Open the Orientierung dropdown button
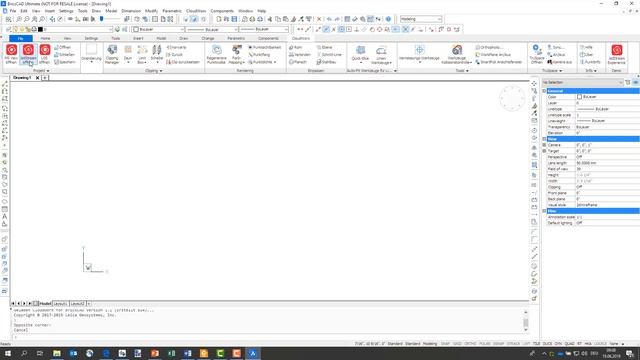 pyautogui.click(x=91, y=54)
